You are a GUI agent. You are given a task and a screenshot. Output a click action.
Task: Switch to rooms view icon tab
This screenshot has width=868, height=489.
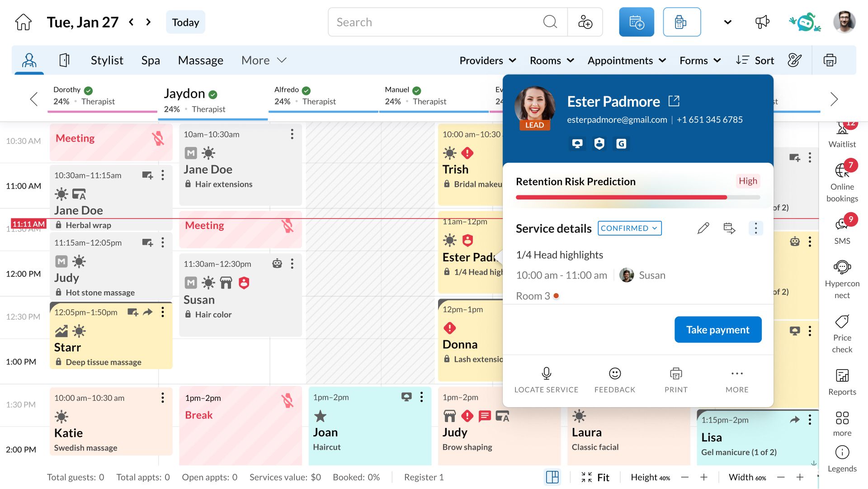click(x=64, y=60)
